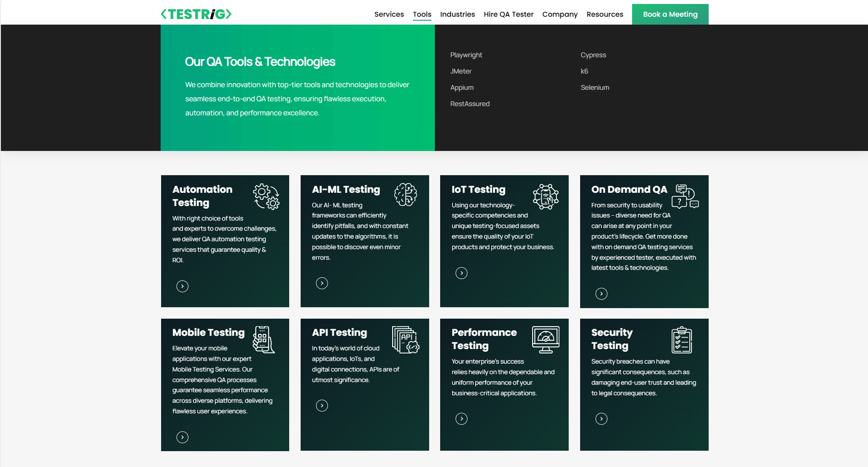Select the Tools menu item
The width and height of the screenshot is (868, 467).
coord(422,14)
